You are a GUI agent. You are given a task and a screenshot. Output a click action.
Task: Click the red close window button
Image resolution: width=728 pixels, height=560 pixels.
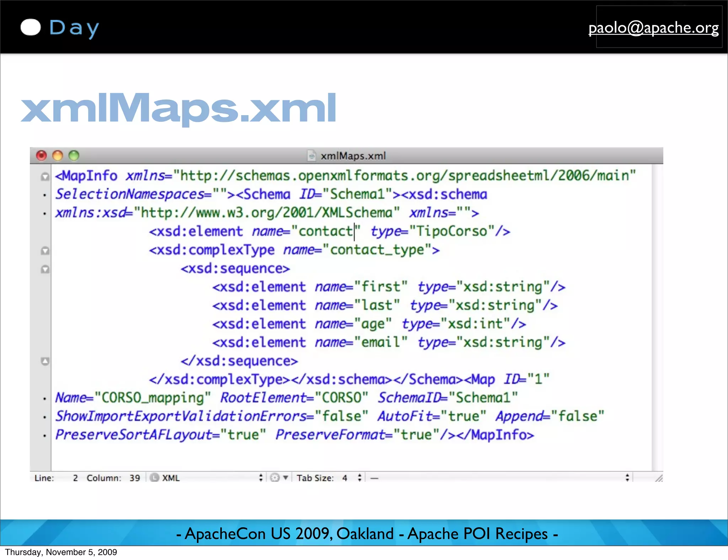pos(42,156)
